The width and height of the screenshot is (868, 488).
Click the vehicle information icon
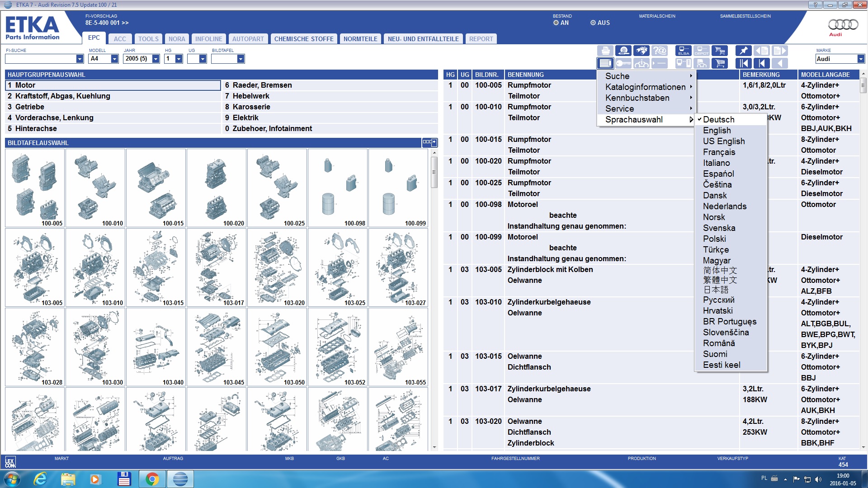pyautogui.click(x=642, y=63)
